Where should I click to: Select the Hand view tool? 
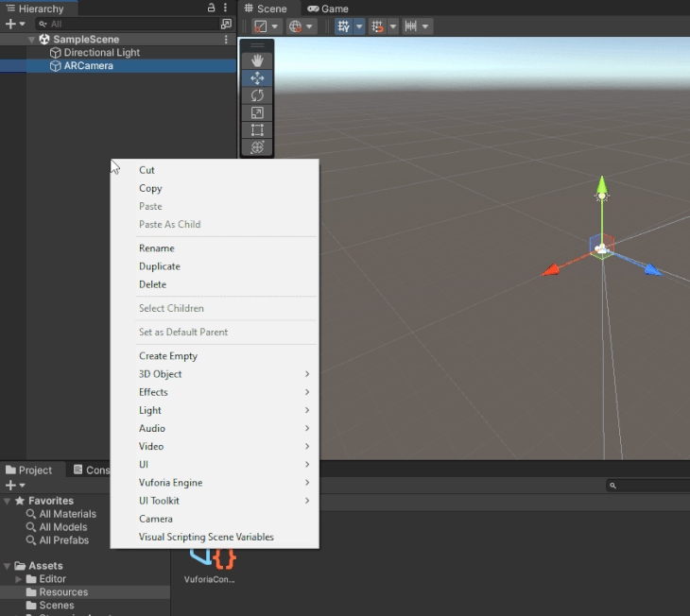[x=257, y=60]
